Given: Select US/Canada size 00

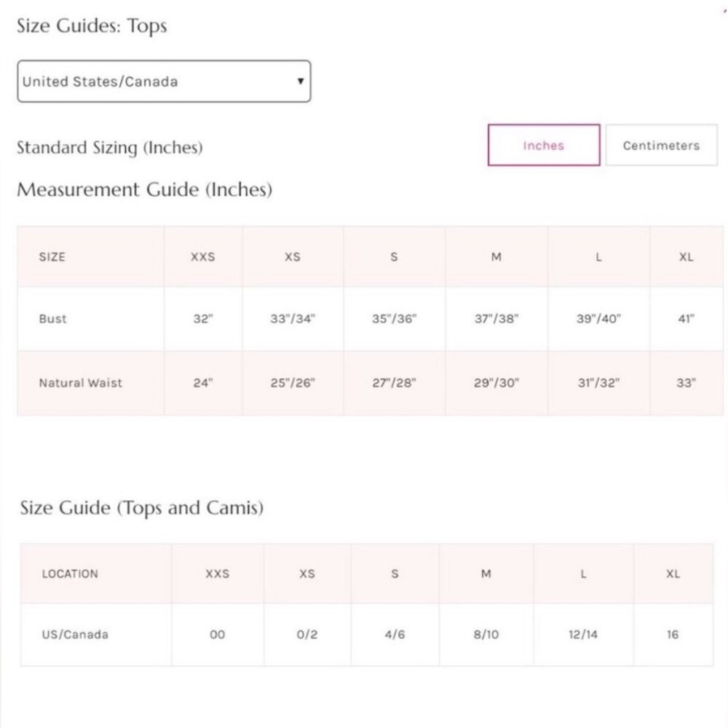Looking at the screenshot, I should coord(217,635).
